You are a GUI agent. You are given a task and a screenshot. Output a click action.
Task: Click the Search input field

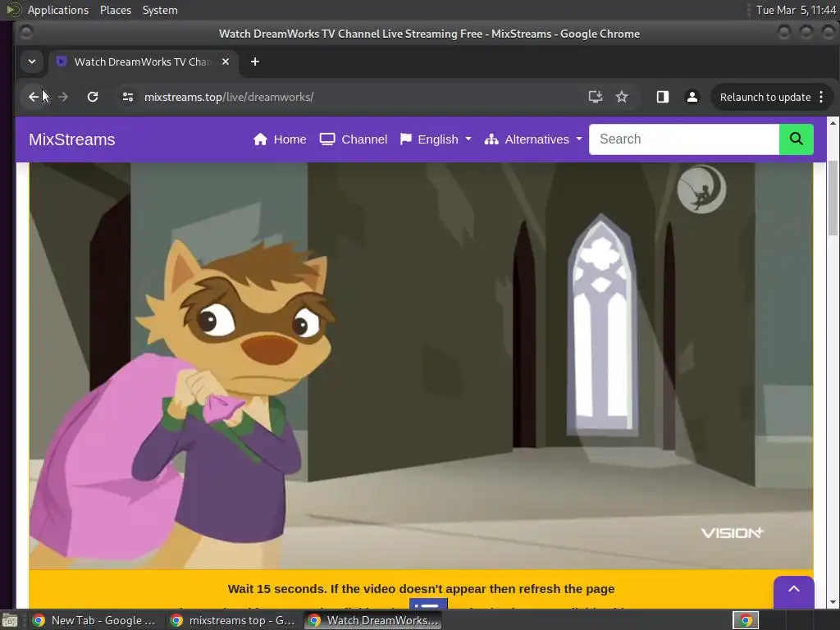tap(684, 139)
